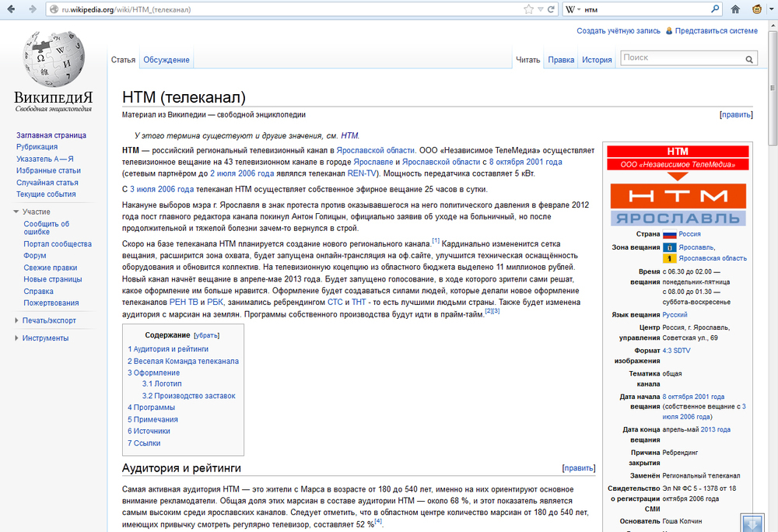Image resolution: width=778 pixels, height=532 pixels.
Task: Jump to contents entry 3.1 Логотип
Action: coord(162,383)
